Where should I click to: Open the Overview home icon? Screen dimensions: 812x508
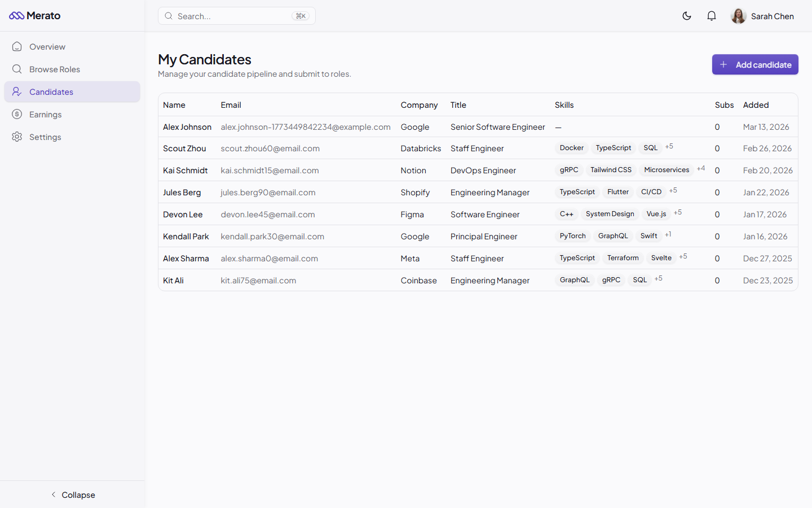pos(17,46)
